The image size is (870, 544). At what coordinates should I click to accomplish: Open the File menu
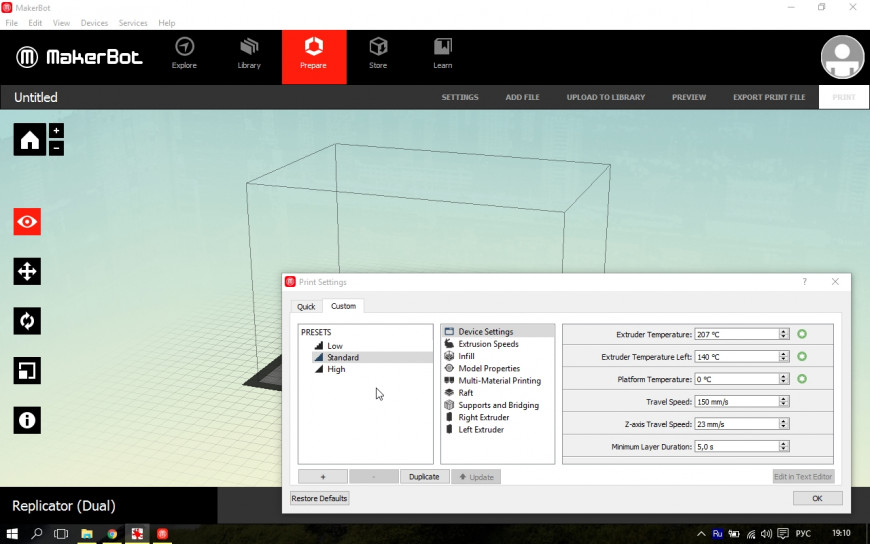point(12,23)
